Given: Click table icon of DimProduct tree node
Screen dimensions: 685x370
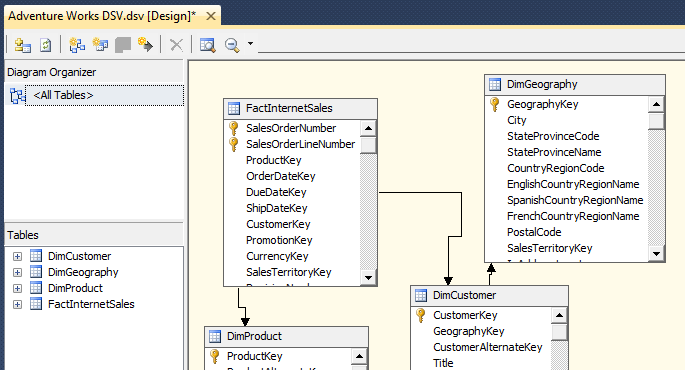Looking at the screenshot, I should [x=36, y=288].
